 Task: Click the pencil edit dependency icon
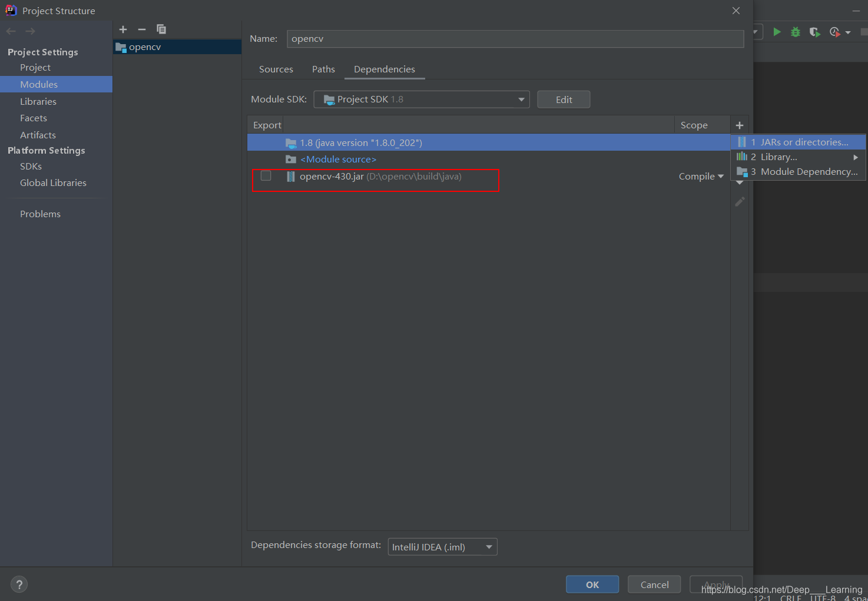(740, 202)
